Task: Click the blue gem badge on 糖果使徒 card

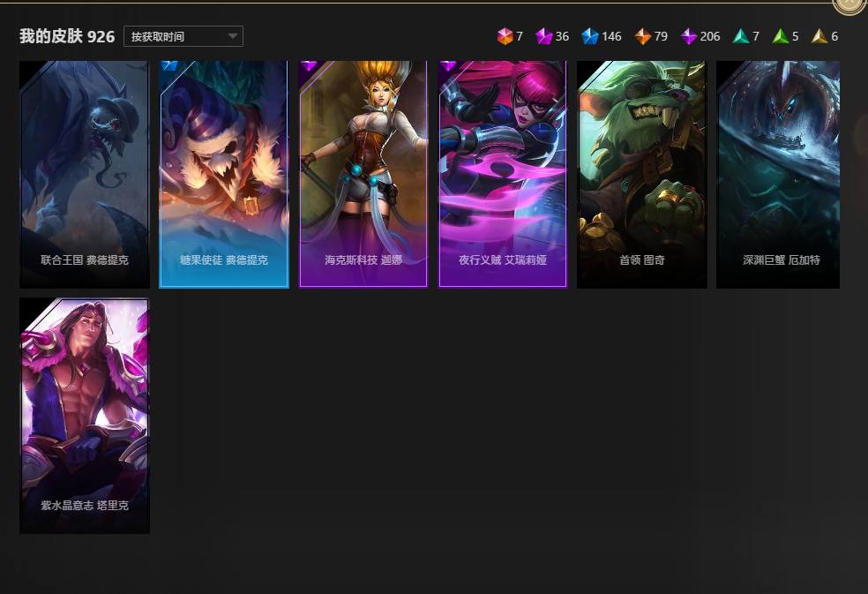Action: (170, 65)
